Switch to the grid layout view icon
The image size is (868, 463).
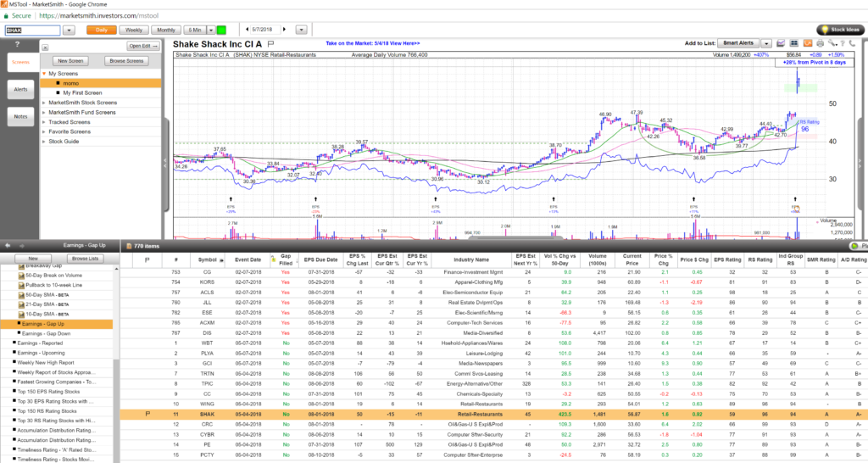click(793, 43)
